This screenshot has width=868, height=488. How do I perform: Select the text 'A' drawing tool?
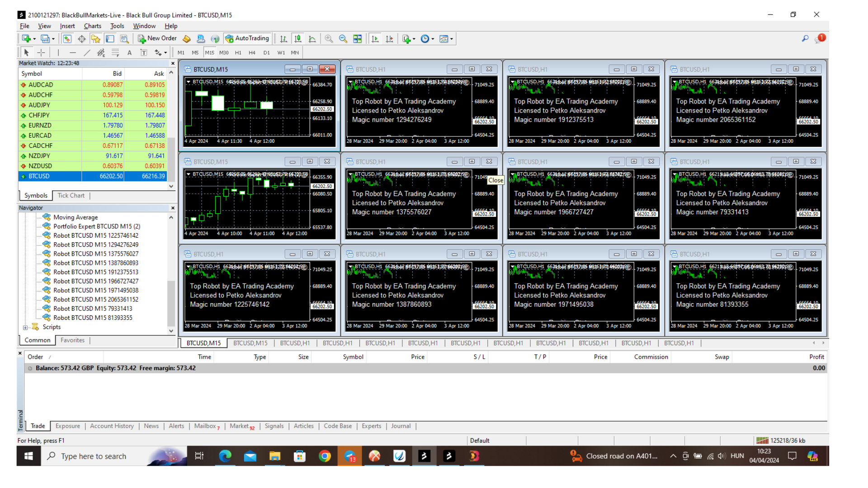tap(129, 53)
